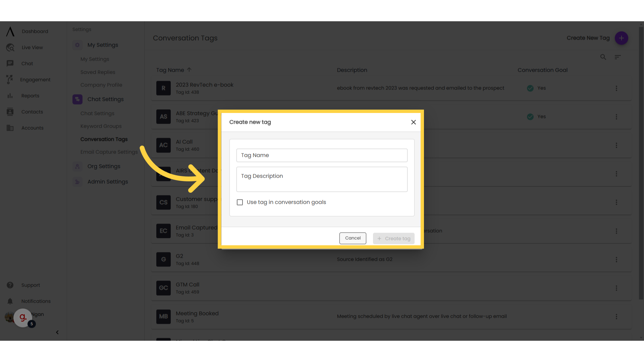The width and height of the screenshot is (644, 362).
Task: Click Create tag button
Action: (393, 238)
